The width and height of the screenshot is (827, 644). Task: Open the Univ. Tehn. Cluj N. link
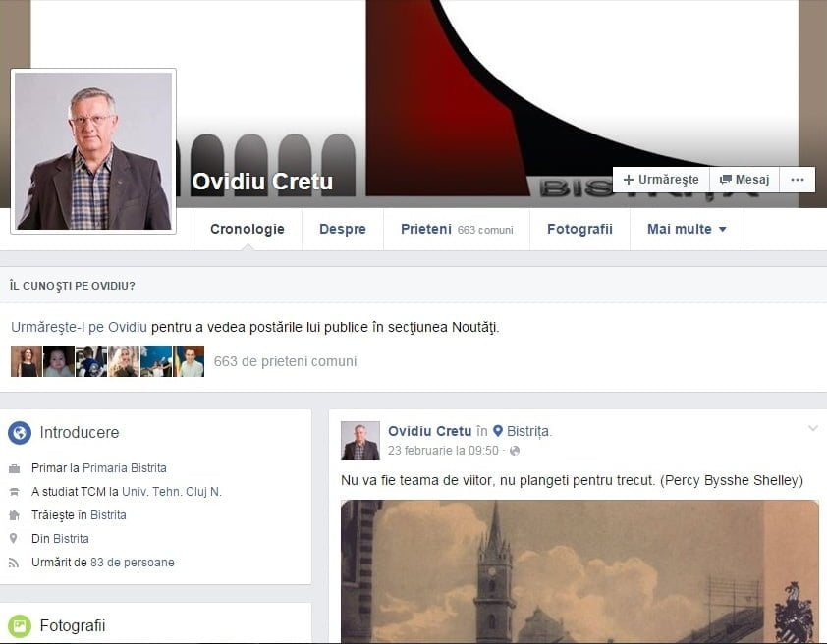(172, 492)
